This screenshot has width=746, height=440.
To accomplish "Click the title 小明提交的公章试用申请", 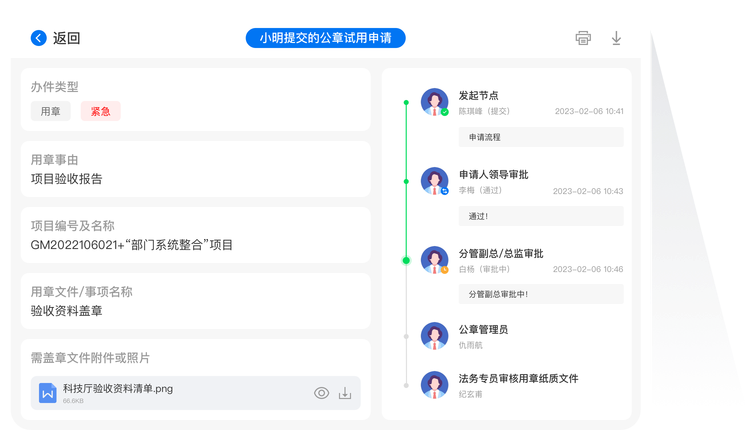I will point(325,38).
